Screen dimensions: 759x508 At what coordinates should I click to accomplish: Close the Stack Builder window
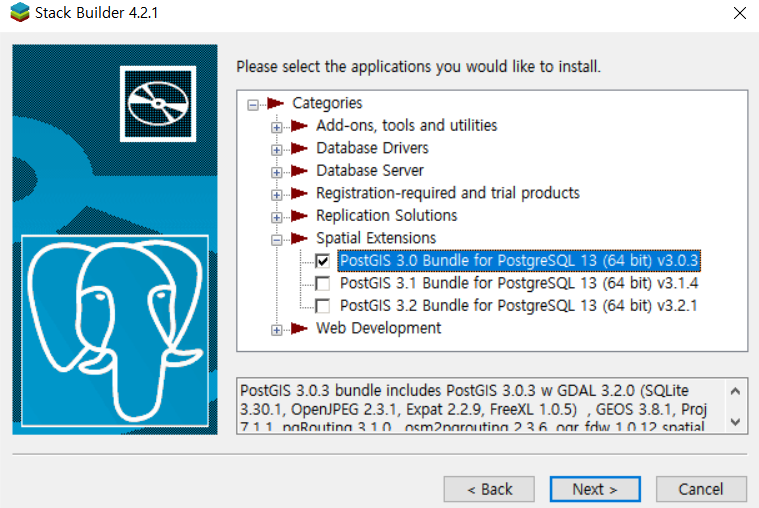coord(740,13)
